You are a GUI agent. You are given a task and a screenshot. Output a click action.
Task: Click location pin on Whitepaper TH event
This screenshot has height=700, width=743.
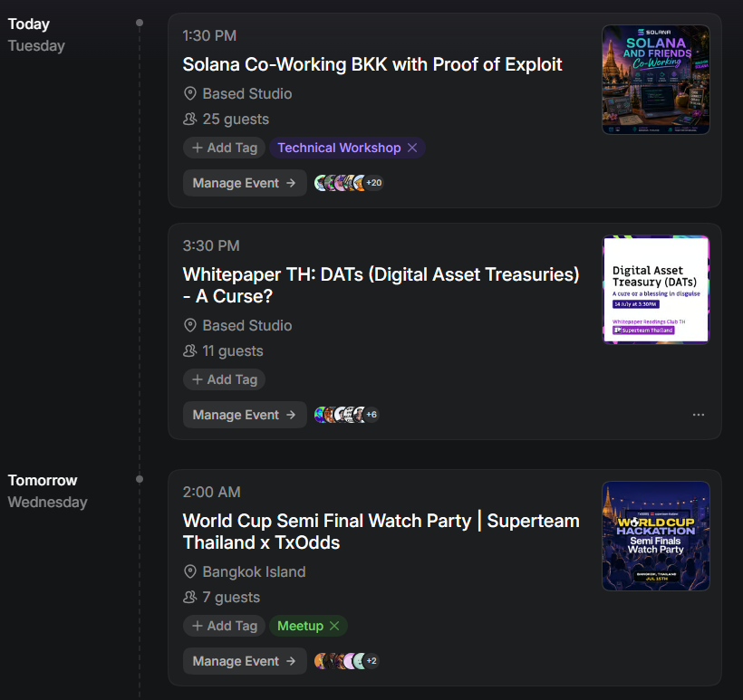pos(190,326)
